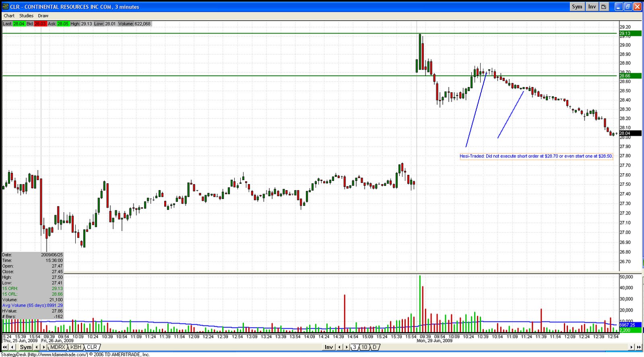Click the Ask 28.05 quote field
The image size is (644, 357).
58,24
